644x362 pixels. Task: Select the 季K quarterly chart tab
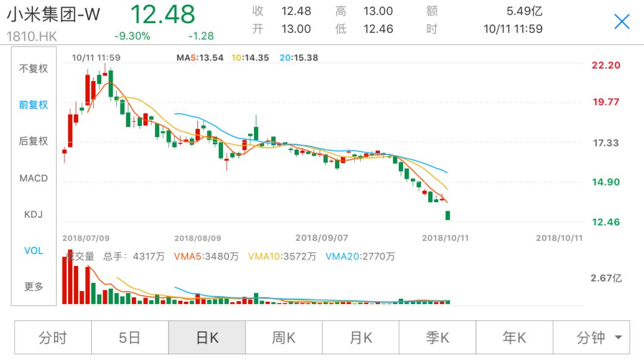click(x=438, y=338)
